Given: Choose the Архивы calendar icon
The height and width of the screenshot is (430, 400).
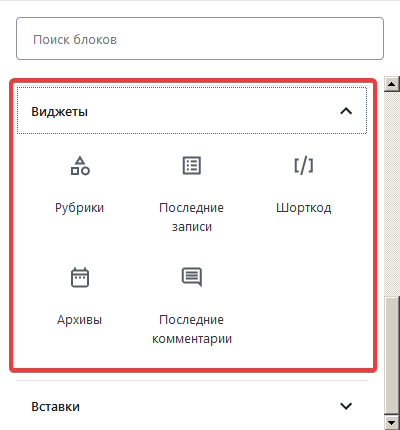Looking at the screenshot, I should pyautogui.click(x=80, y=277).
